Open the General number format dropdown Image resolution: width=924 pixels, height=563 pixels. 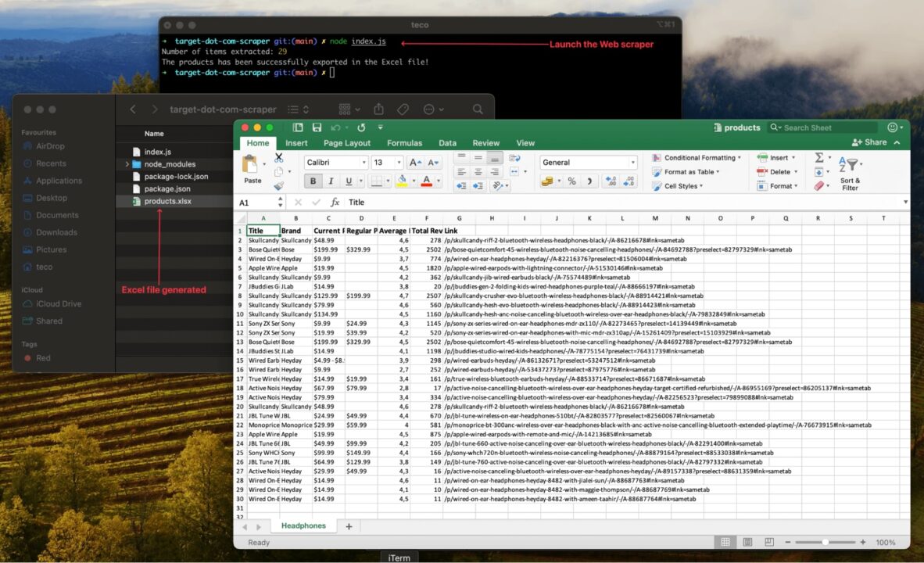point(633,162)
